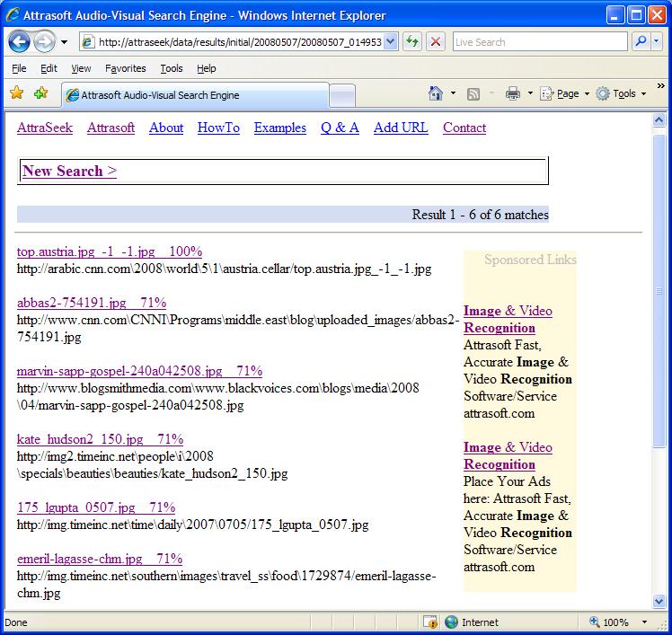Click the Internet zone globe icon
The image size is (672, 635).
(x=451, y=622)
